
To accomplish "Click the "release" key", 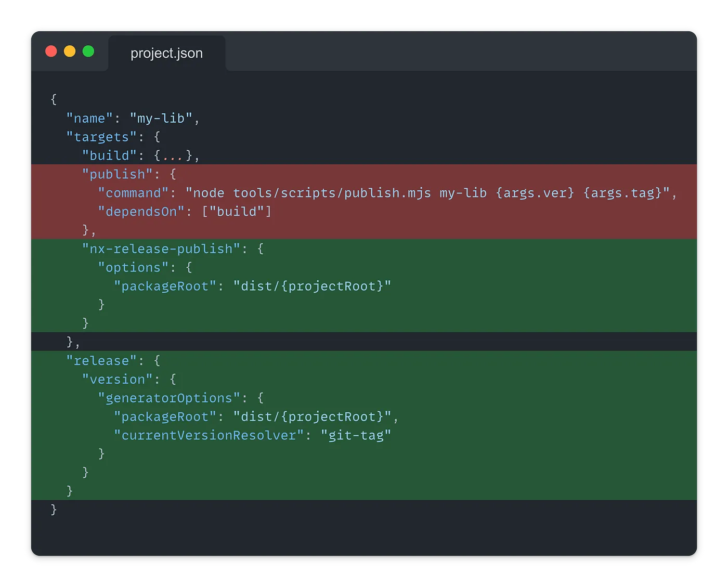I will pos(101,360).
